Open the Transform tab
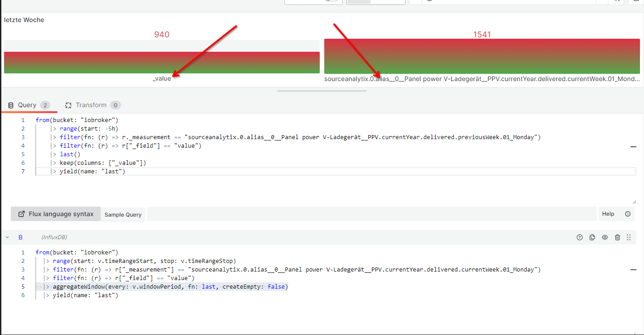 [93, 105]
